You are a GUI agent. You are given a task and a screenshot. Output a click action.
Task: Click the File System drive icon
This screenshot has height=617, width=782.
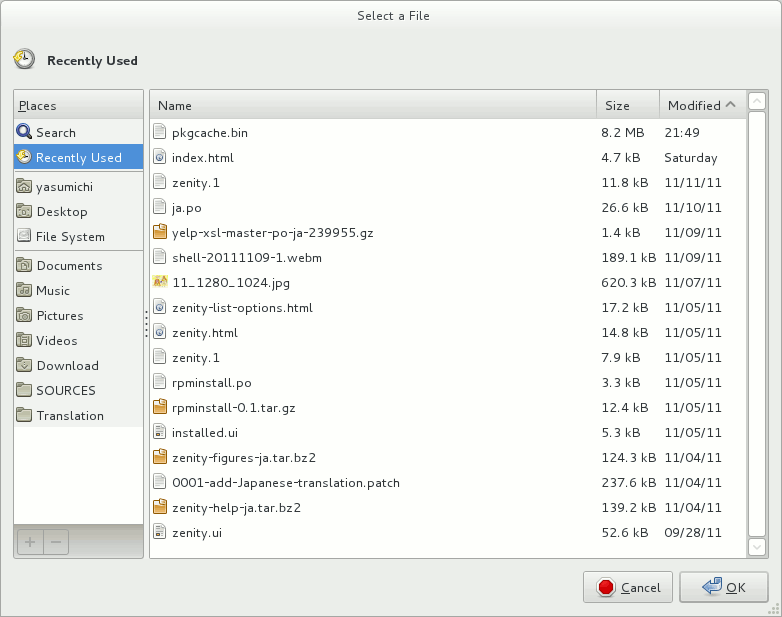point(25,236)
